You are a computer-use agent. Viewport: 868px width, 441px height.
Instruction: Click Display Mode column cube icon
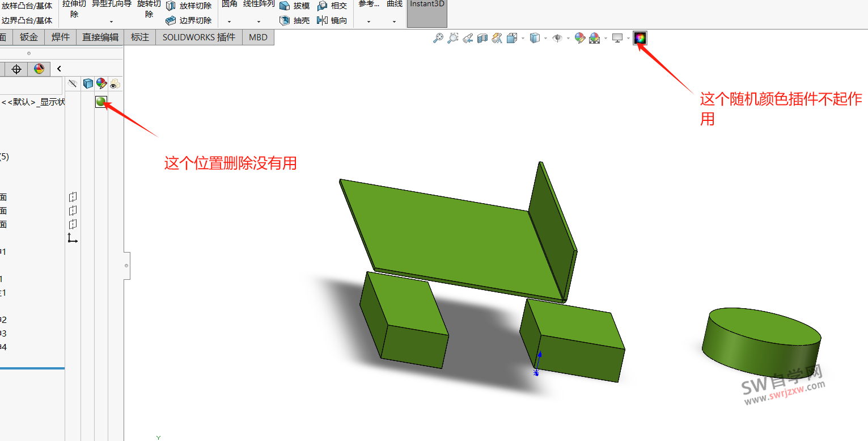click(88, 84)
